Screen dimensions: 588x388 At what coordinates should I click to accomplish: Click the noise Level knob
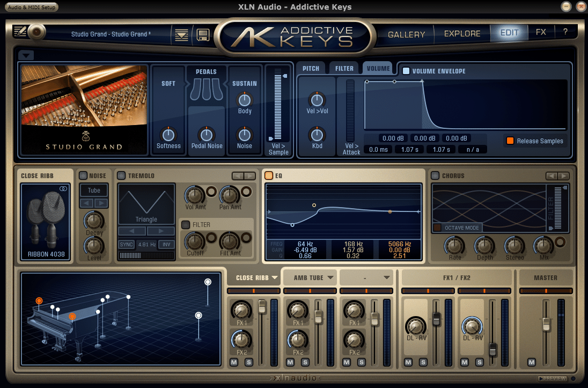point(94,246)
